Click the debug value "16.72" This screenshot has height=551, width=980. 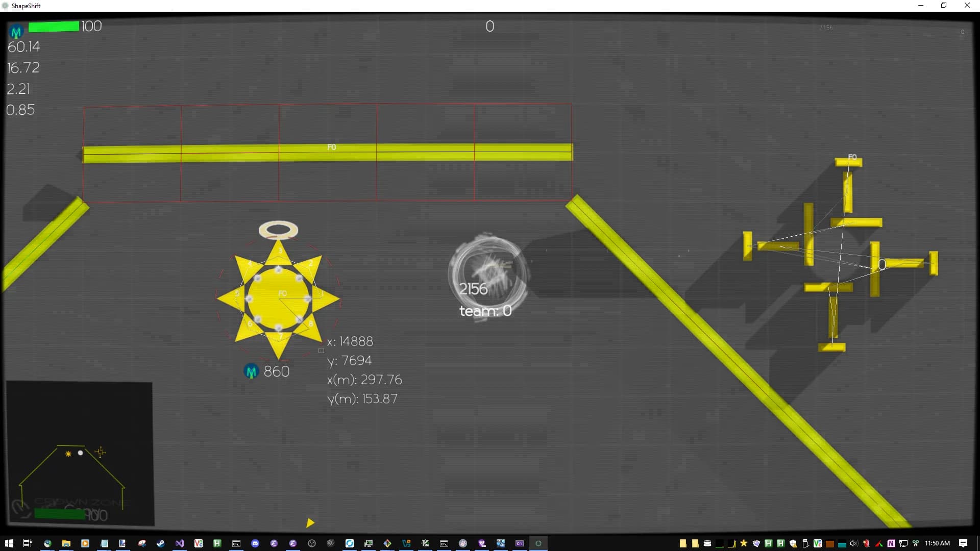23,68
